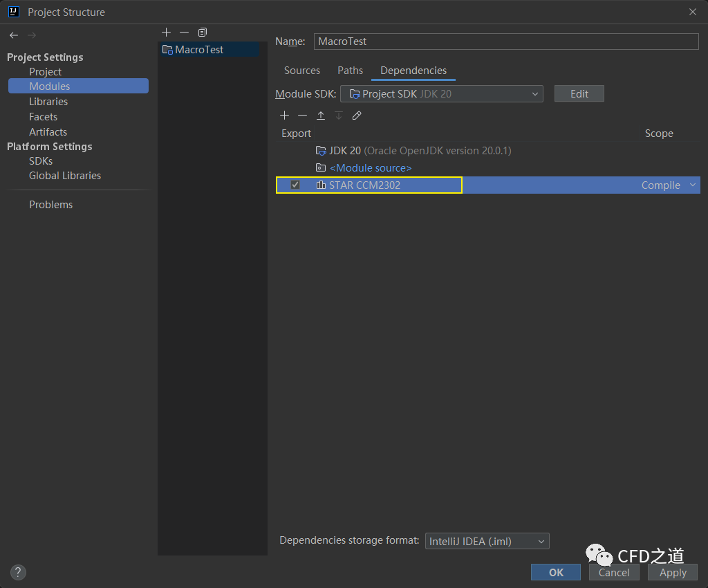The height and width of the screenshot is (588, 708).
Task: Copy the selected module icon
Action: pos(202,33)
